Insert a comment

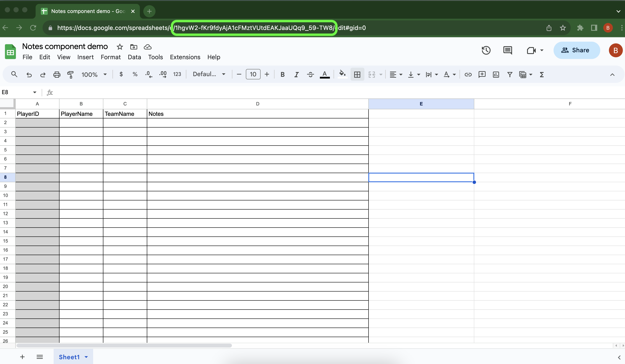pyautogui.click(x=482, y=74)
